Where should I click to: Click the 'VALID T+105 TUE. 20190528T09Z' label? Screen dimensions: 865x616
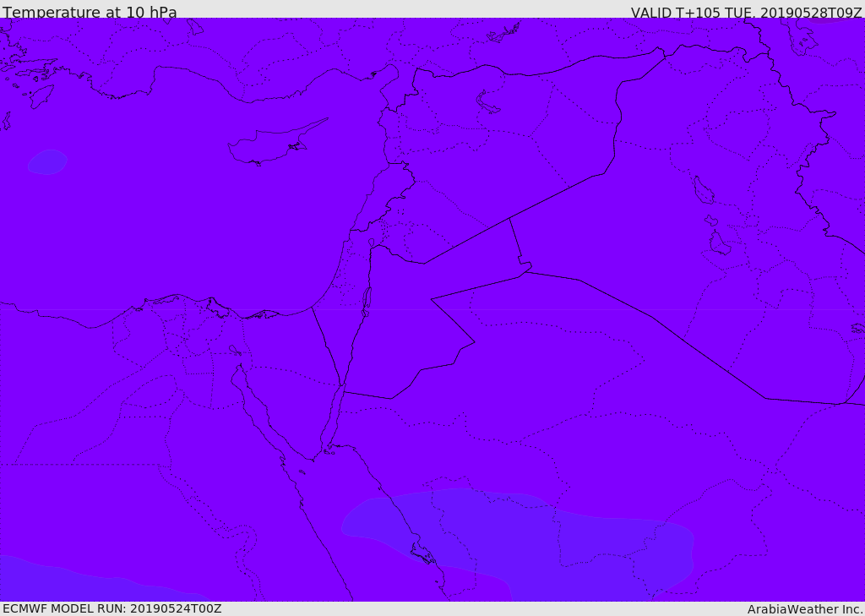747,13
